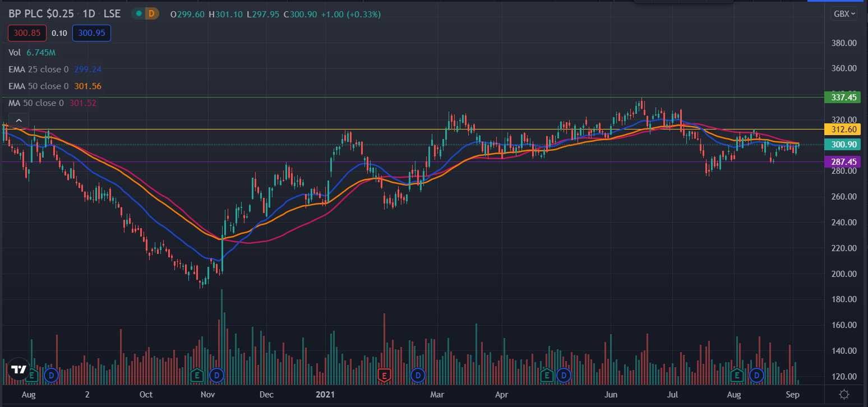Click the 380.00 price axis label
The width and height of the screenshot is (868, 407).
(844, 43)
